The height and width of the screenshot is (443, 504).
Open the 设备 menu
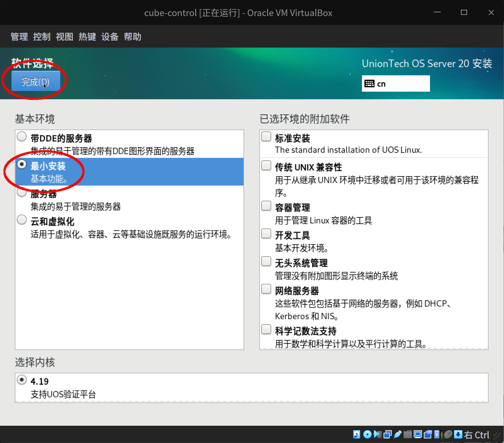click(x=110, y=37)
